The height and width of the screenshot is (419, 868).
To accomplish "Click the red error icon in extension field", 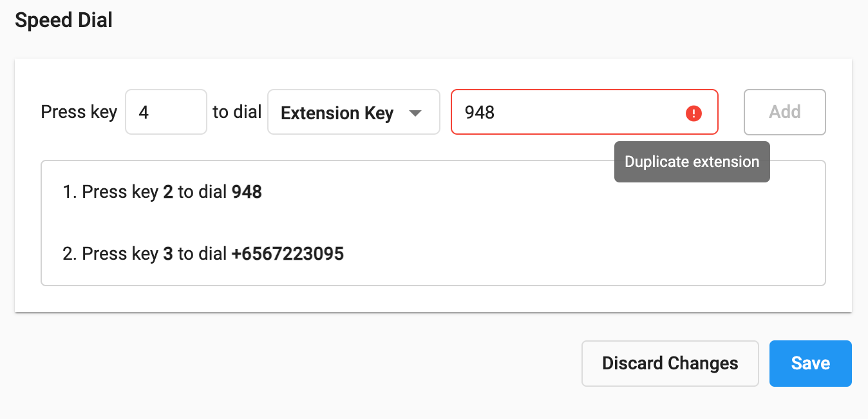I will pyautogui.click(x=693, y=113).
